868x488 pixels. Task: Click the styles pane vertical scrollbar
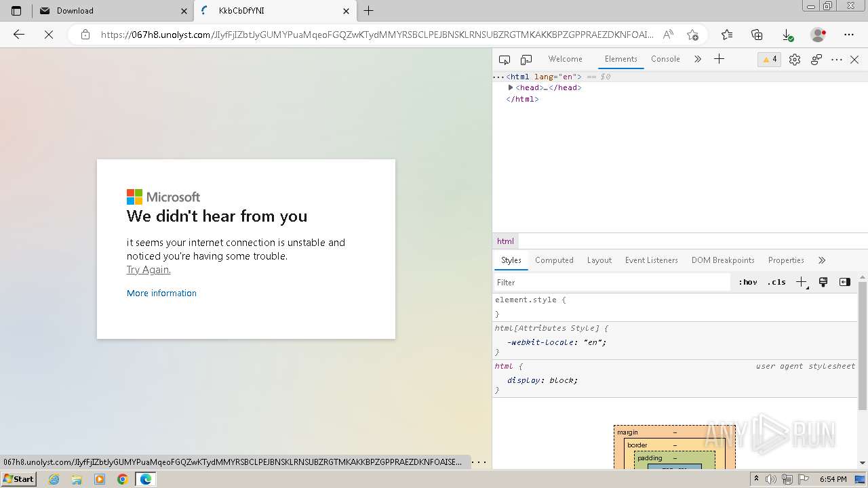(x=863, y=346)
